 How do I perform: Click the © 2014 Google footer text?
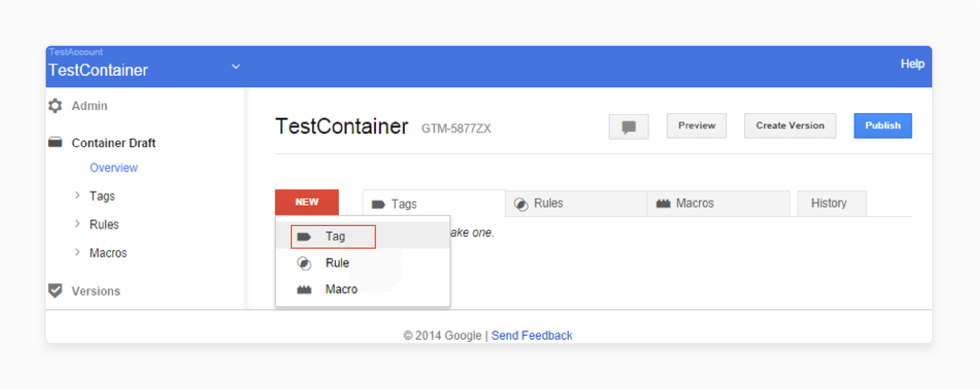point(442,335)
